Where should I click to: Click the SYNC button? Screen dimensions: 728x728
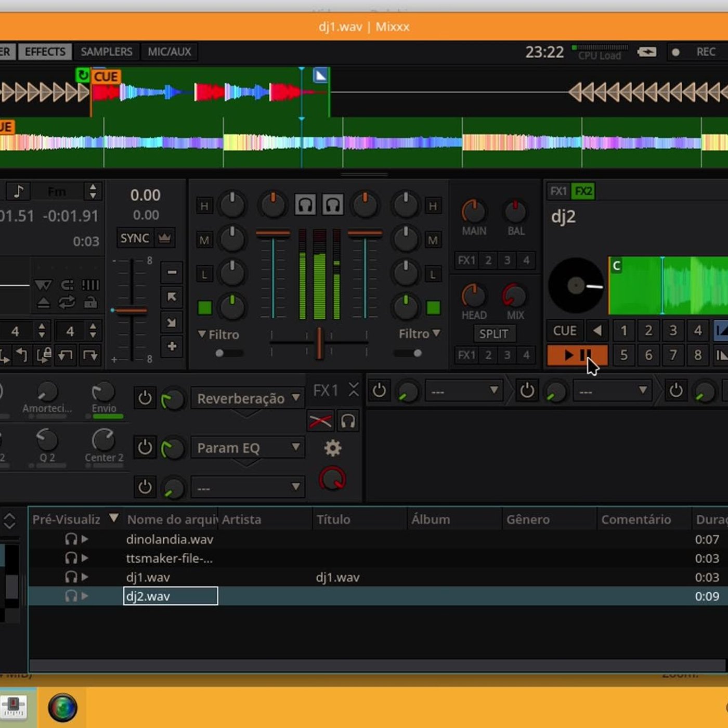[135, 238]
